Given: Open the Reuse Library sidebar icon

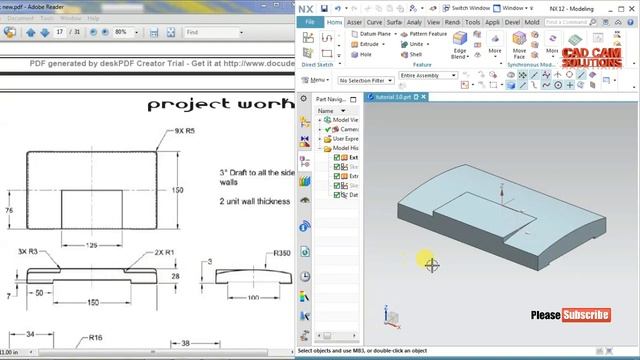Looking at the screenshot, I should (305, 181).
